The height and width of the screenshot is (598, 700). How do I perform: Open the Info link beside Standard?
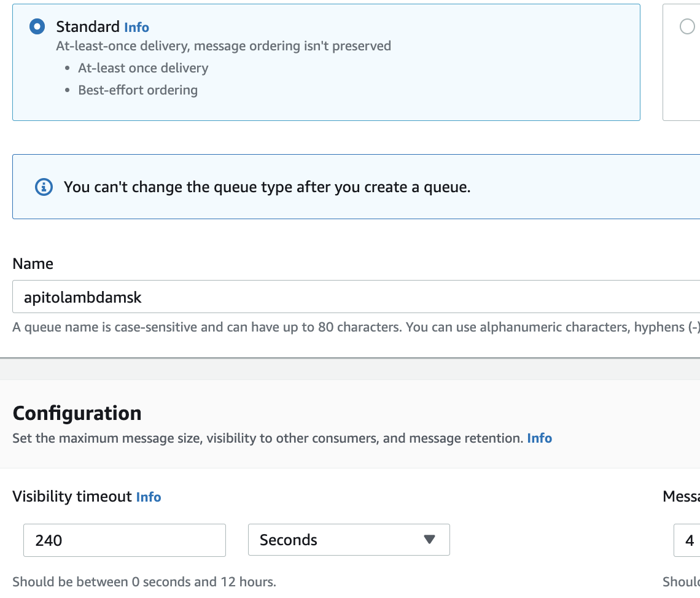[136, 28]
